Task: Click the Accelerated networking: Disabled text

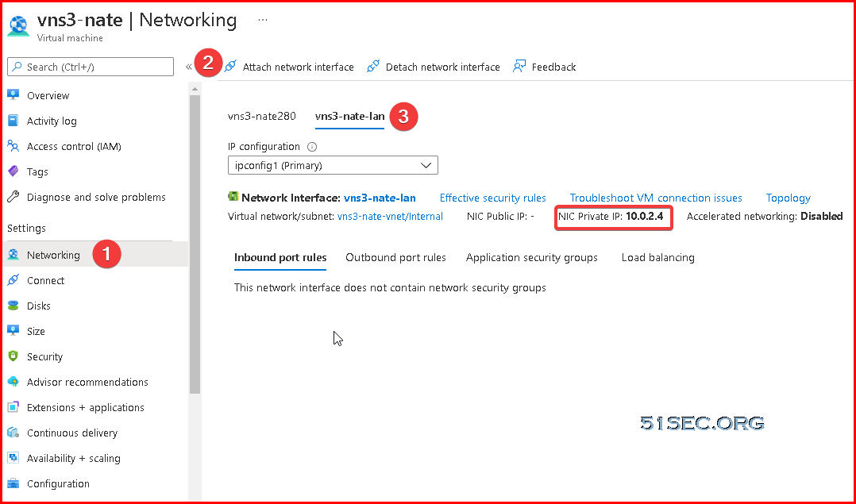Action: coord(764,217)
